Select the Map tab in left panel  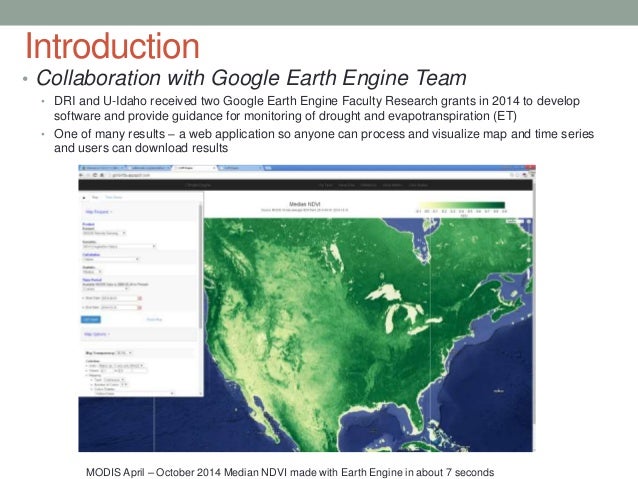[95, 197]
